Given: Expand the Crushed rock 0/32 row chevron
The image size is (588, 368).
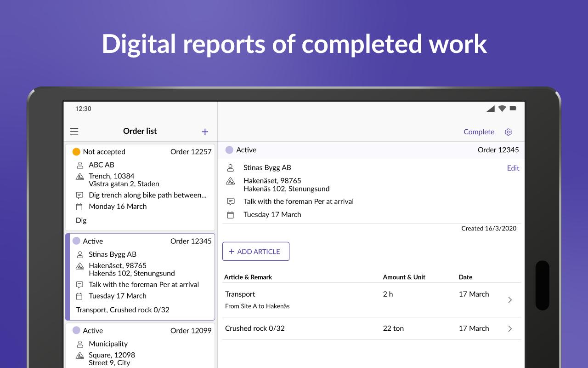Looking at the screenshot, I should coord(510,328).
